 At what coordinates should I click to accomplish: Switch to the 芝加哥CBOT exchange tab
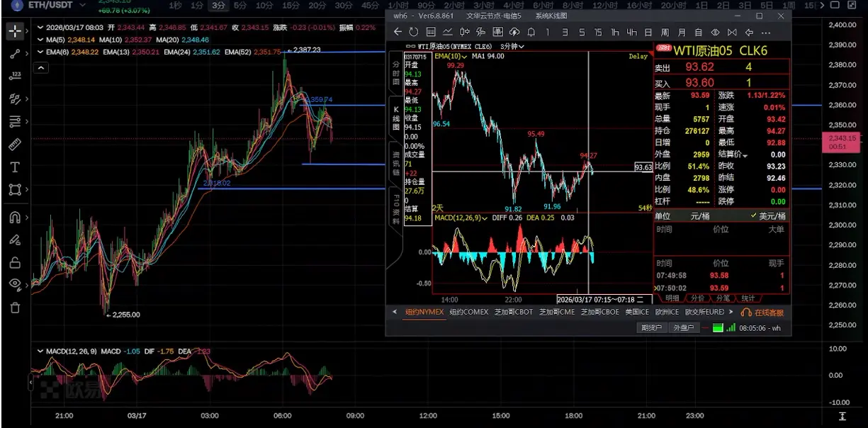(513, 312)
